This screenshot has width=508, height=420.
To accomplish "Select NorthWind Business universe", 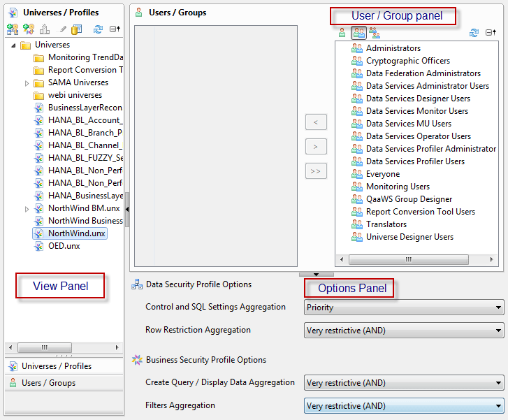I will pos(85,221).
